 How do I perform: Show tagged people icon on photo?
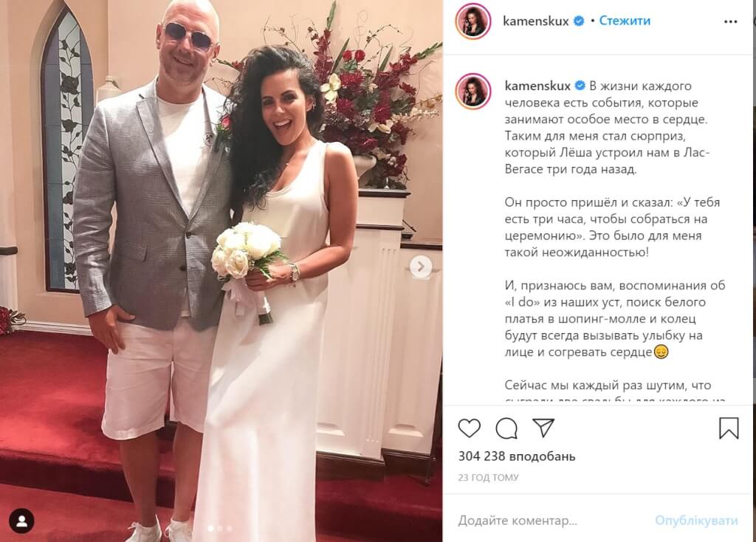pos(21,521)
